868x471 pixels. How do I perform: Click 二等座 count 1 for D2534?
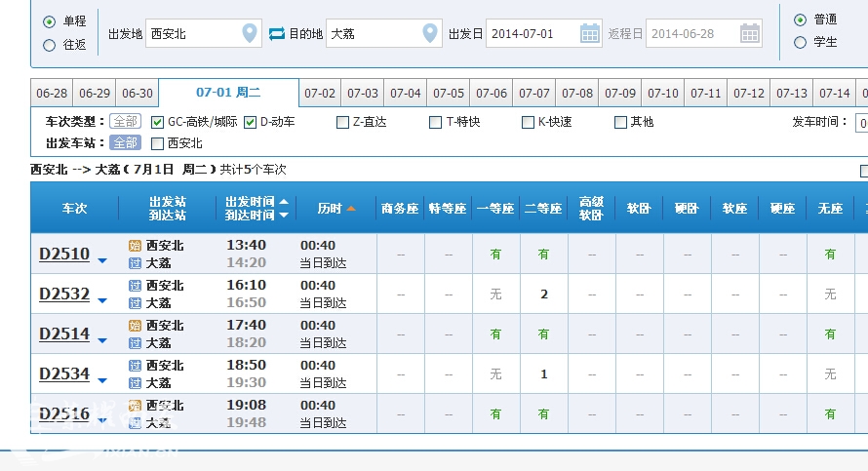click(543, 374)
